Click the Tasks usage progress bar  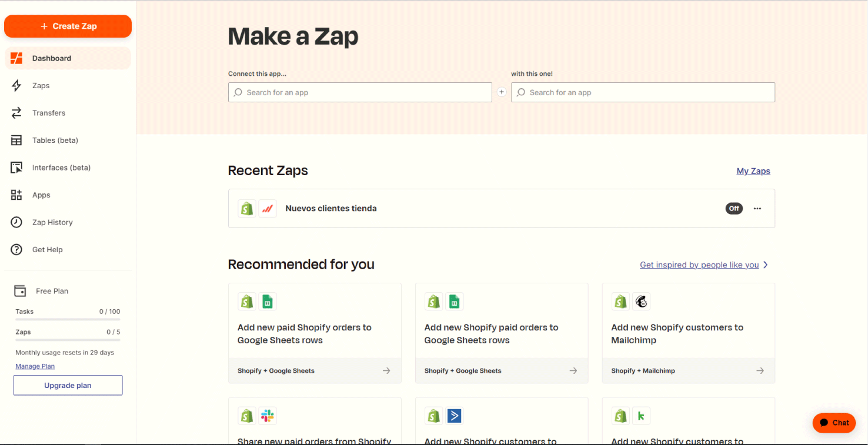(68, 319)
